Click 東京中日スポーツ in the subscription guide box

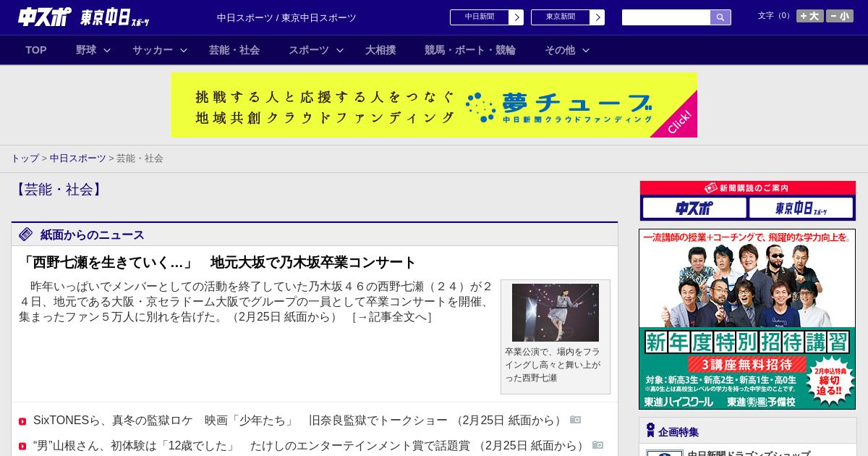801,208
